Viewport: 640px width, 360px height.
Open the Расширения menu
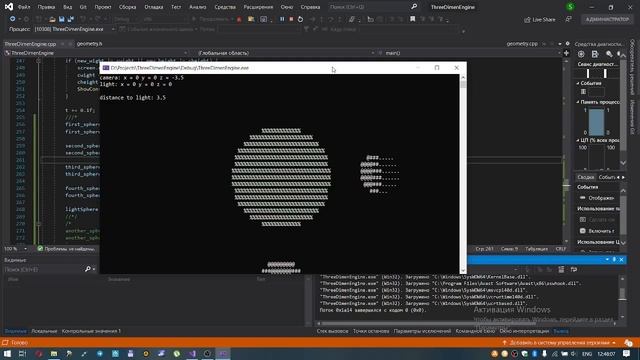tap(258, 7)
